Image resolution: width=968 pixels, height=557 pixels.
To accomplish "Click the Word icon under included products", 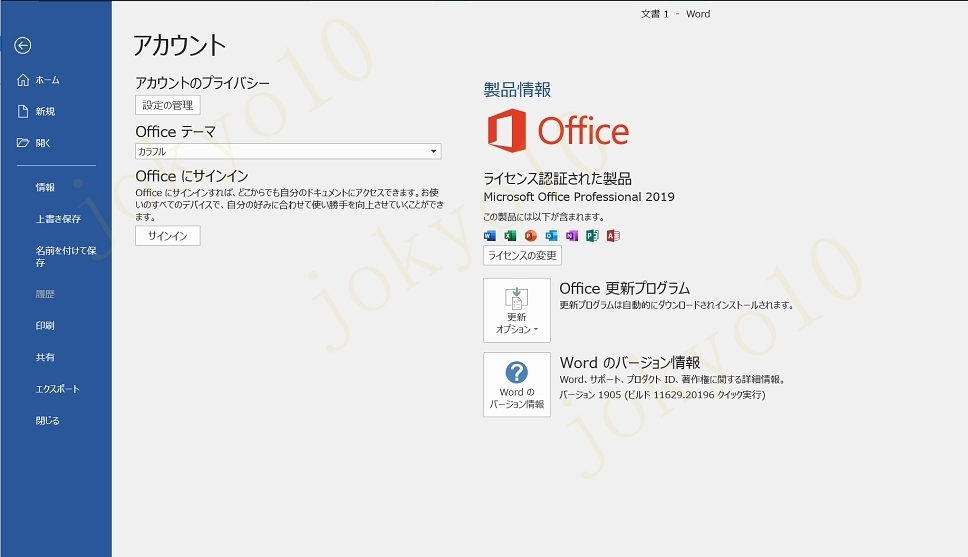I will tap(490, 236).
